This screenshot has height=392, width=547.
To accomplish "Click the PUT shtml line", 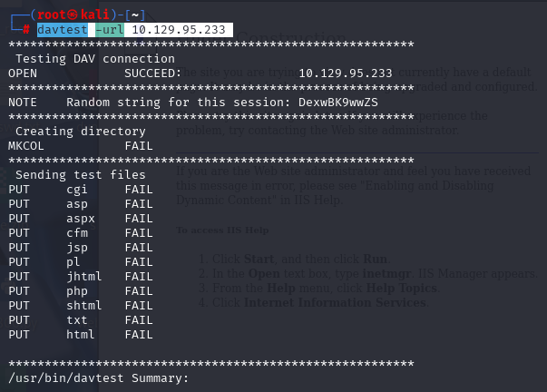I will pyautogui.click(x=81, y=306).
